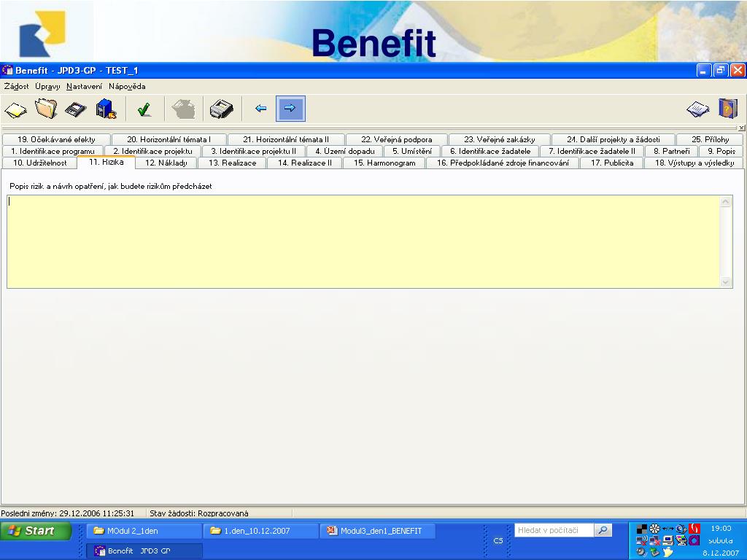Click the white ghost tray icon
747x560 pixels.
668,552
